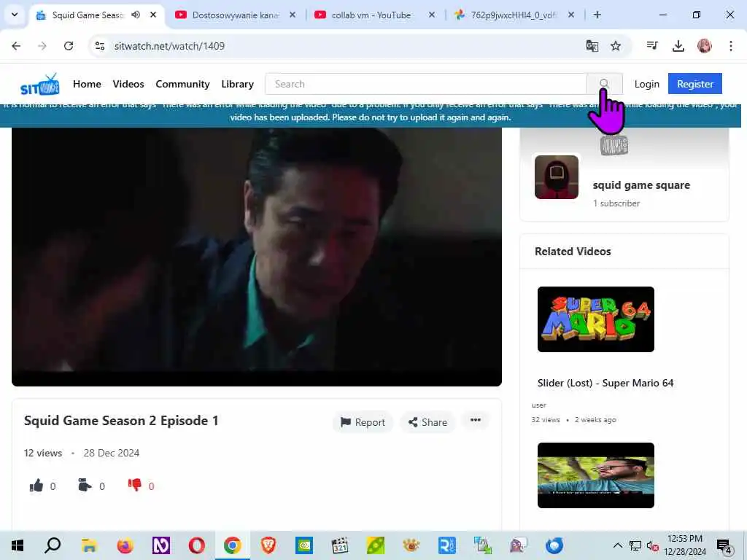Open the Chrome profile avatar
Viewport: 747px width, 560px height.
tap(704, 46)
